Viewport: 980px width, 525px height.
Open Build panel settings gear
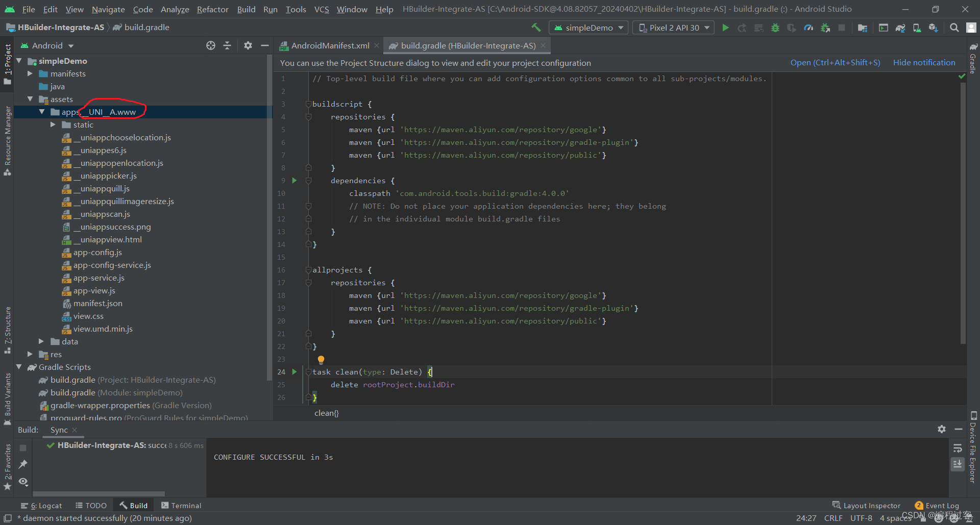[x=942, y=429]
